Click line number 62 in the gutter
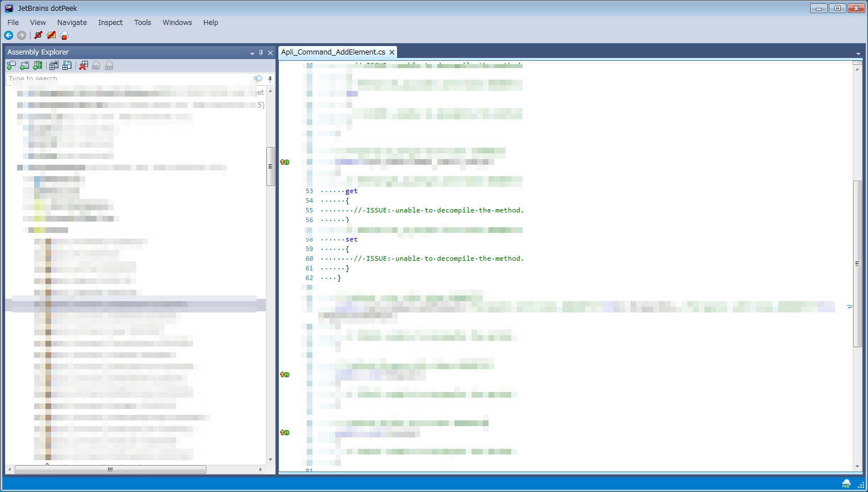 click(309, 278)
